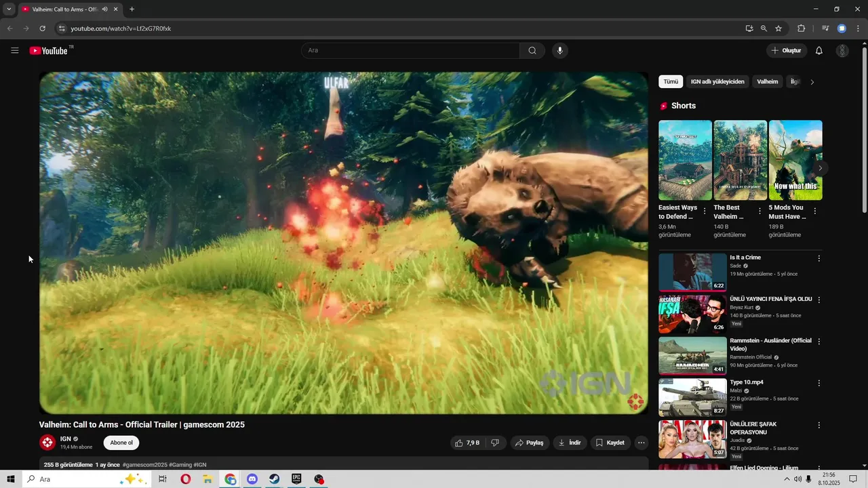
Task: Save video with Kaydet button
Action: (x=610, y=443)
